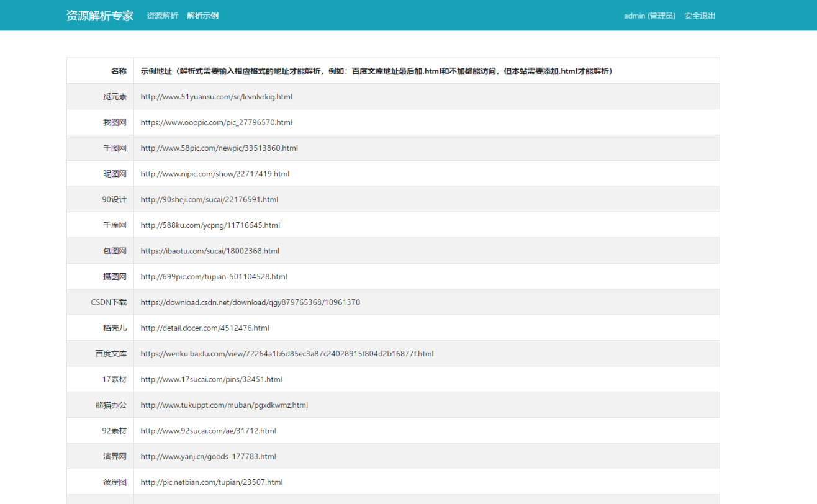Click the nipic.com show example URL
The width and height of the screenshot is (817, 504).
point(215,174)
